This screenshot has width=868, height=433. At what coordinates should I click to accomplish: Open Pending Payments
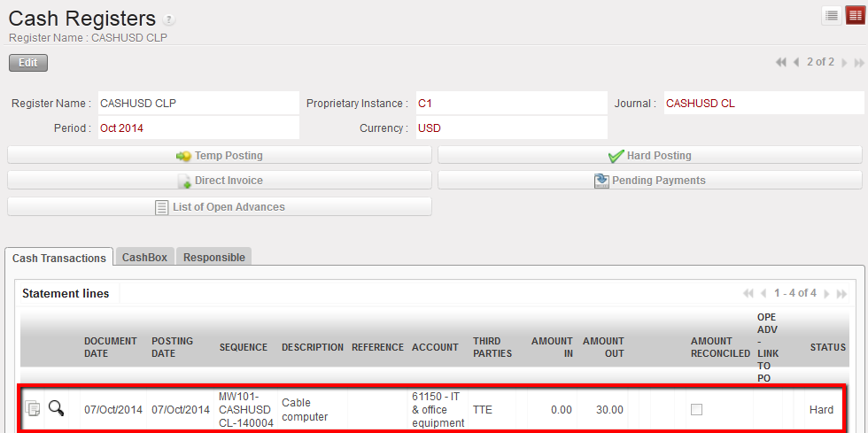click(x=649, y=181)
